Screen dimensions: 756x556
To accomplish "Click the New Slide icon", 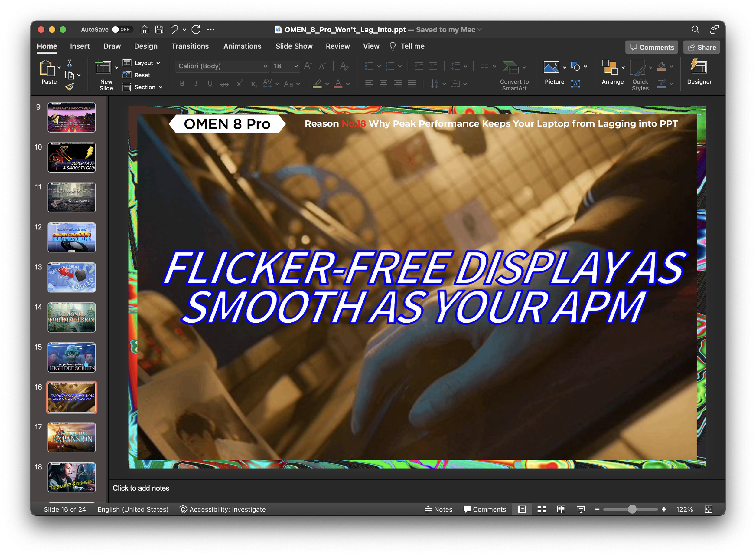I will click(103, 67).
